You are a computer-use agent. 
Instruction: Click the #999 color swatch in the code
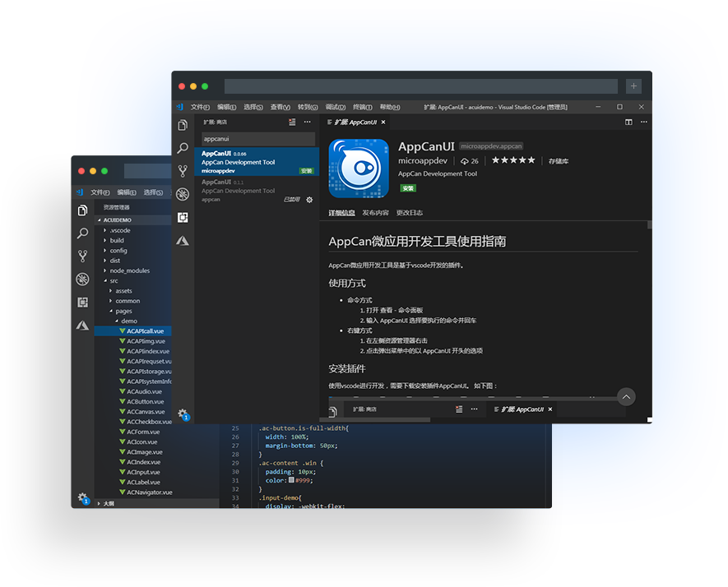point(291,480)
